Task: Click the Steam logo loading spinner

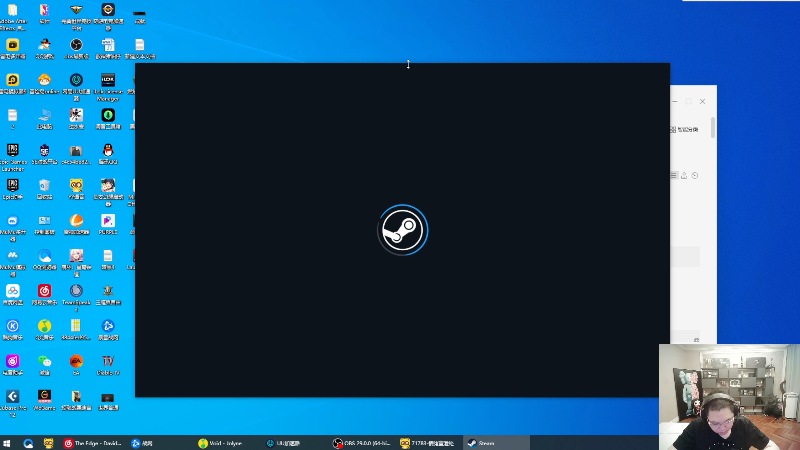Action: (403, 230)
